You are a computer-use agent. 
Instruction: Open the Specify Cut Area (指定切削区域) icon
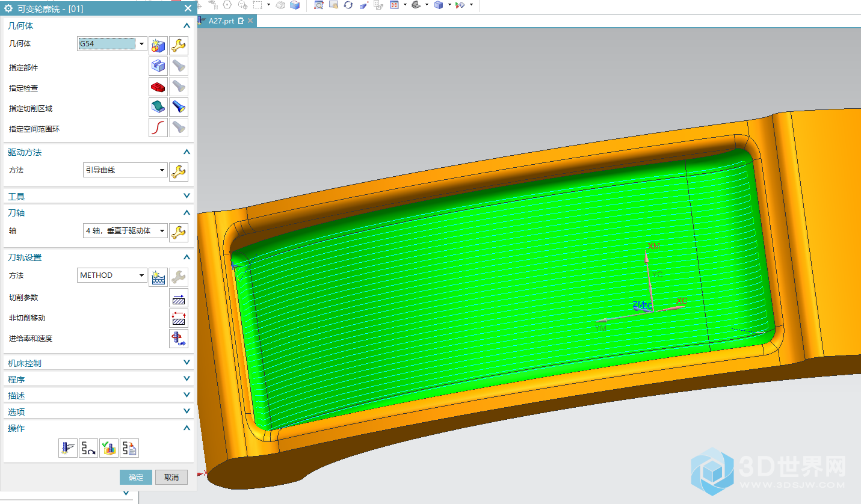[x=158, y=108]
